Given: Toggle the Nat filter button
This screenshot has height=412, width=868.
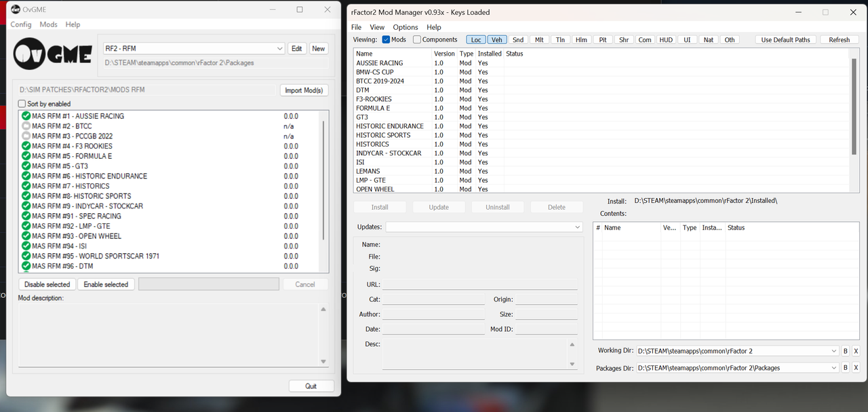Looking at the screenshot, I should [708, 40].
